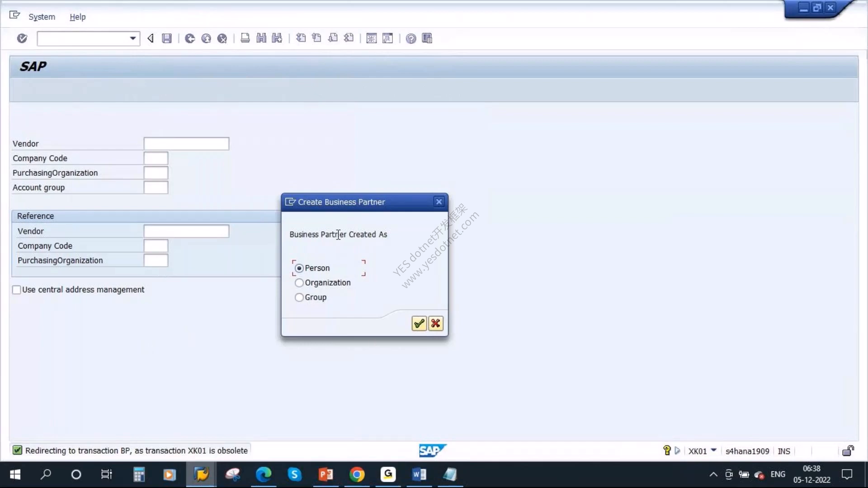Click the status bar help key icon

click(667, 450)
